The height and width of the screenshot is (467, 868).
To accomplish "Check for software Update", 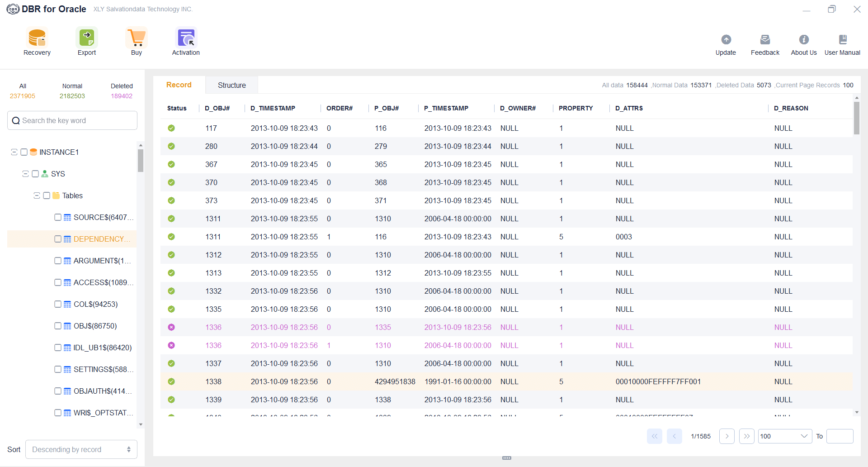I will [726, 44].
